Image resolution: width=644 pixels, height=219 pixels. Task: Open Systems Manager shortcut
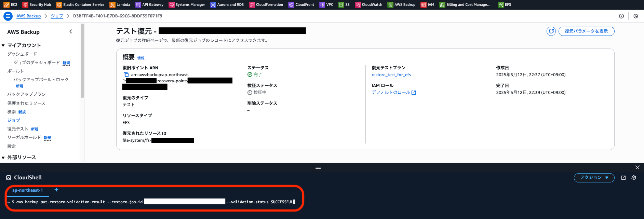click(x=187, y=4)
